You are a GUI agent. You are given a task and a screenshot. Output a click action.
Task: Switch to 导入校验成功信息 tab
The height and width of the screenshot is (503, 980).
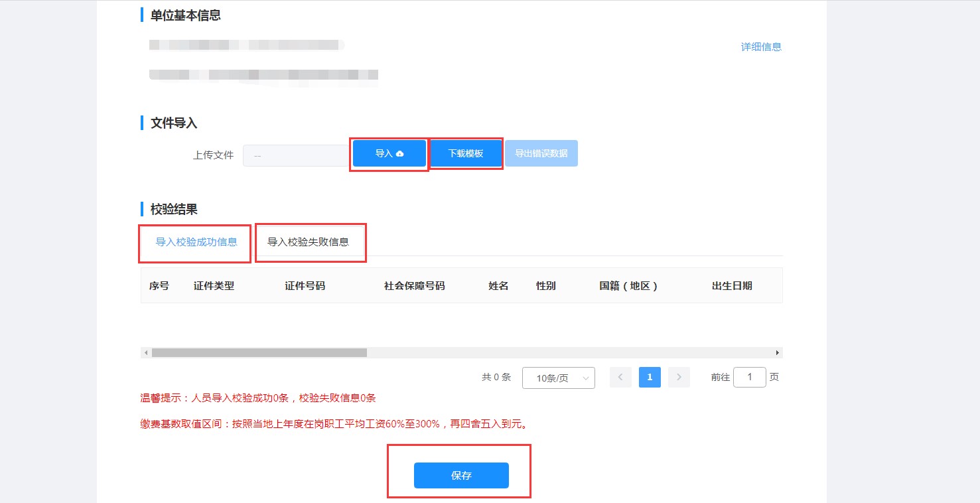point(196,242)
